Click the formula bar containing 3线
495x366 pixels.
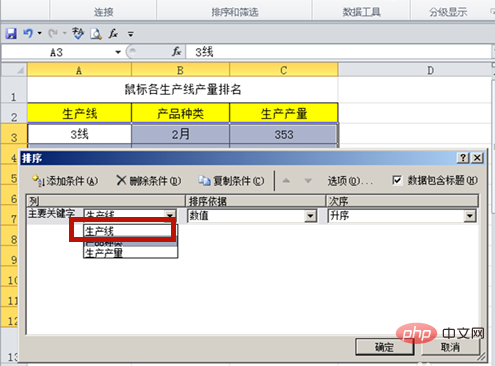click(x=338, y=52)
